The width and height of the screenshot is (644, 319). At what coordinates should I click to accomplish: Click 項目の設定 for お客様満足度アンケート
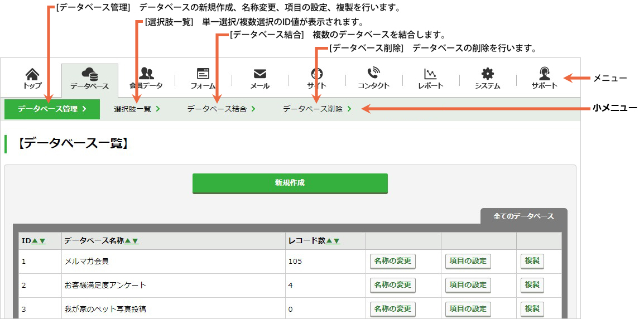point(468,285)
